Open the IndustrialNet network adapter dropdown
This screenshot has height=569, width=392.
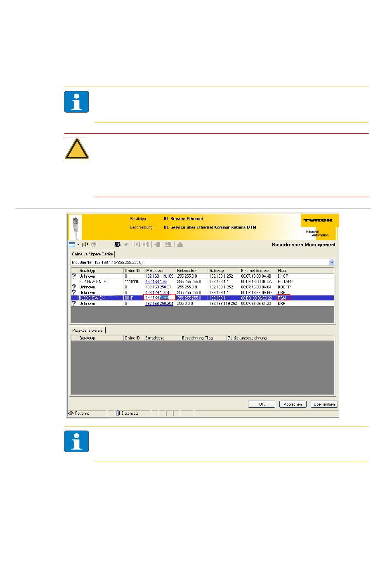tap(331, 262)
